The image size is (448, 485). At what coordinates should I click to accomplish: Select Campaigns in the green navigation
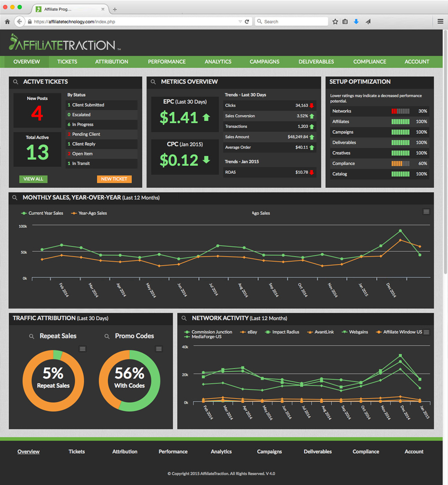(264, 61)
